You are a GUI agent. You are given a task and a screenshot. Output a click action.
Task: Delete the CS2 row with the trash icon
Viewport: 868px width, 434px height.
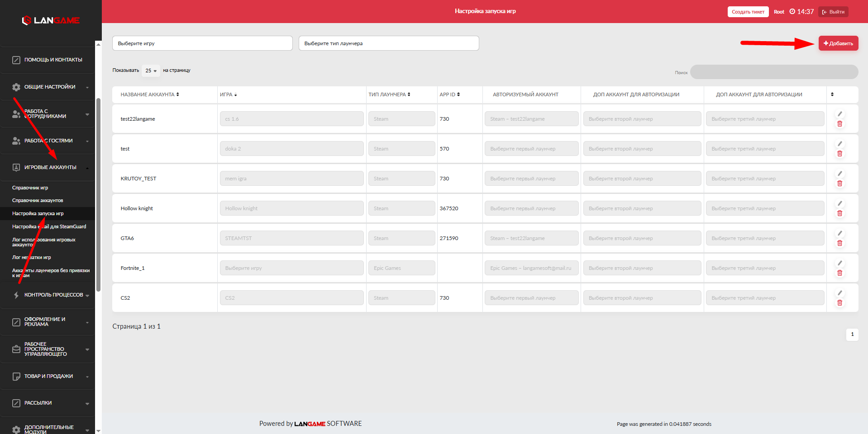click(839, 303)
